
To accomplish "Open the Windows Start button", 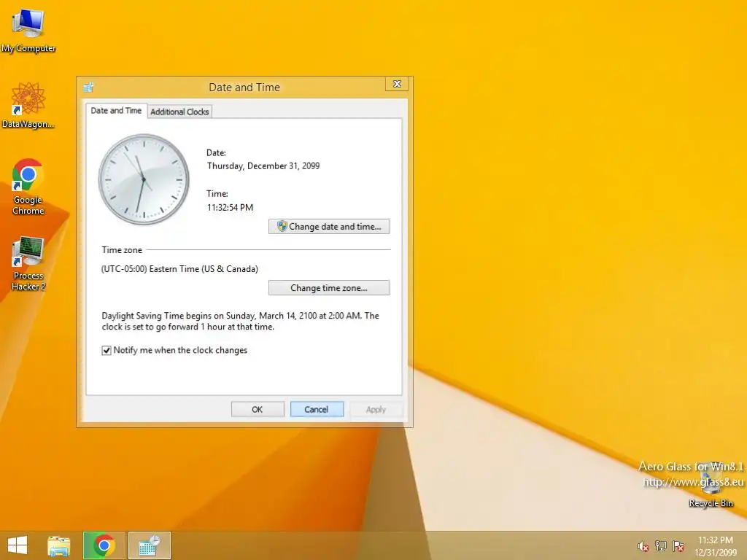I will pyautogui.click(x=18, y=545).
